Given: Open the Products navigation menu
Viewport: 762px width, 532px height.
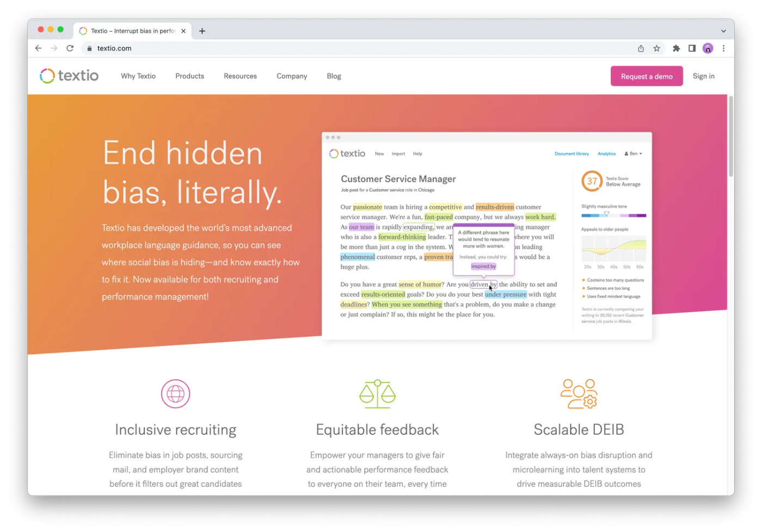Looking at the screenshot, I should click(189, 76).
